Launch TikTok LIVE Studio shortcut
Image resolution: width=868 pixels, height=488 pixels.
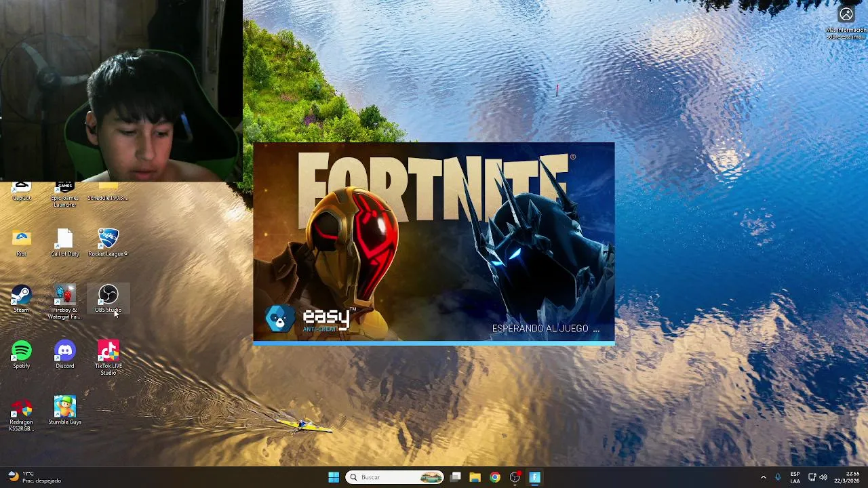108,358
